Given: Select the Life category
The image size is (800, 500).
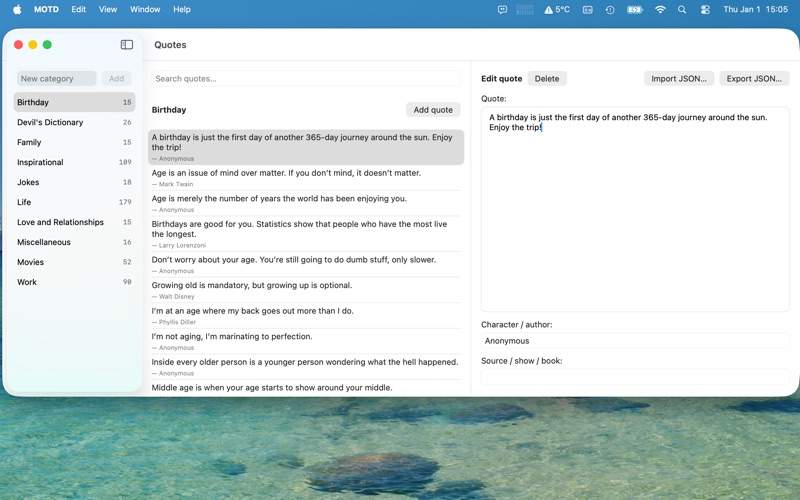Looking at the screenshot, I should pyautogui.click(x=74, y=202).
